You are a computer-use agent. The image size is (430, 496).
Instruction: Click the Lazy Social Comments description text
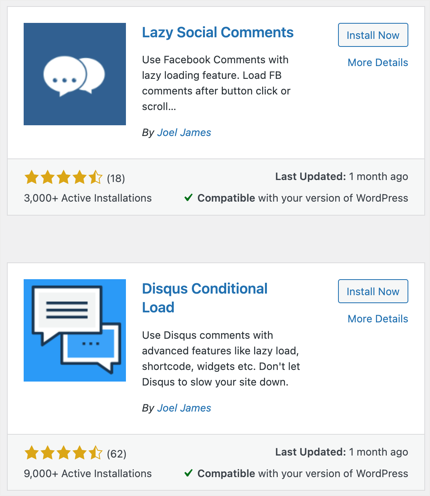click(216, 83)
